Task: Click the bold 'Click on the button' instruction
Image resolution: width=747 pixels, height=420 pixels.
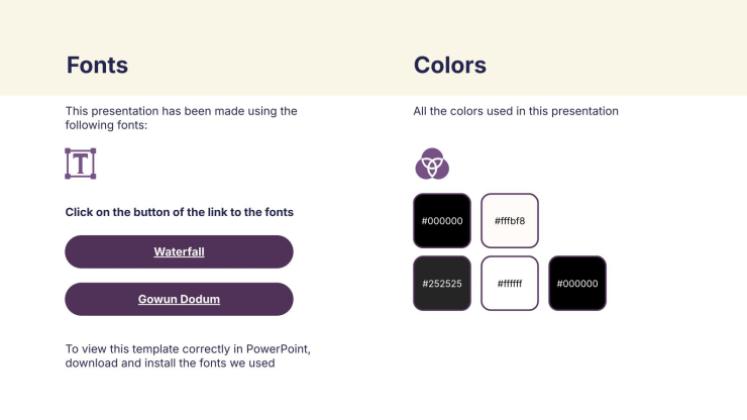Action: [179, 212]
